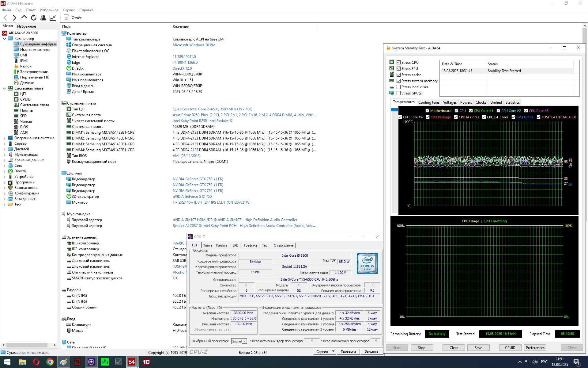Image resolution: width=588 pixels, height=368 pixels.
Task: Expand Сервер tree node
Action: (x=4, y=144)
